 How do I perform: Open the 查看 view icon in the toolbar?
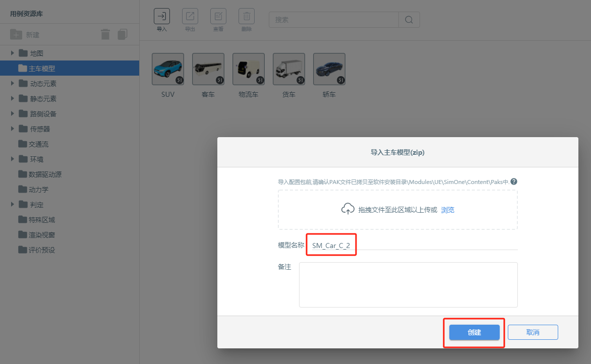coord(218,16)
